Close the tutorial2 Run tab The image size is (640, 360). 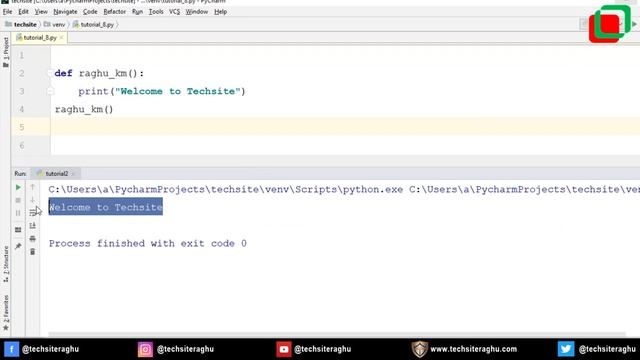point(73,174)
